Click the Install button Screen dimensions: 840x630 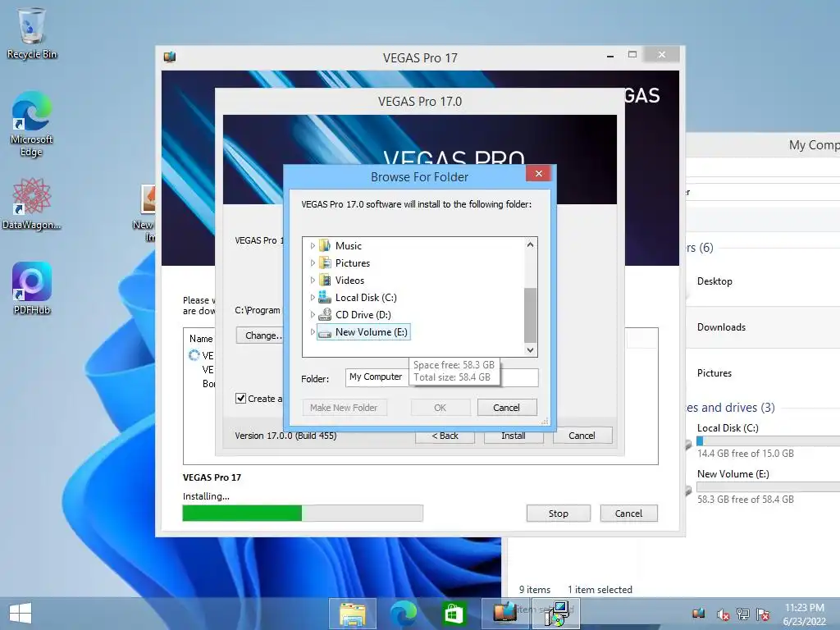click(514, 436)
